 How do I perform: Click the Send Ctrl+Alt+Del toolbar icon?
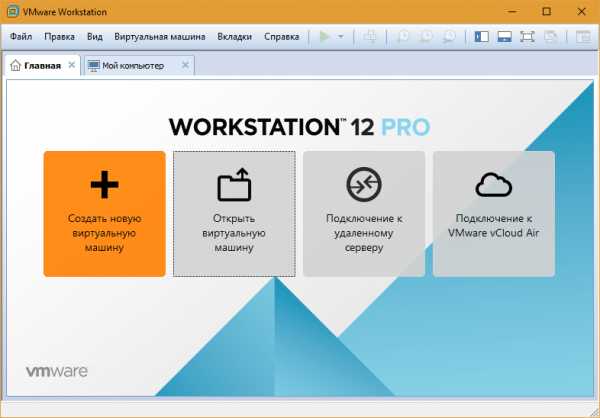pyautogui.click(x=370, y=37)
